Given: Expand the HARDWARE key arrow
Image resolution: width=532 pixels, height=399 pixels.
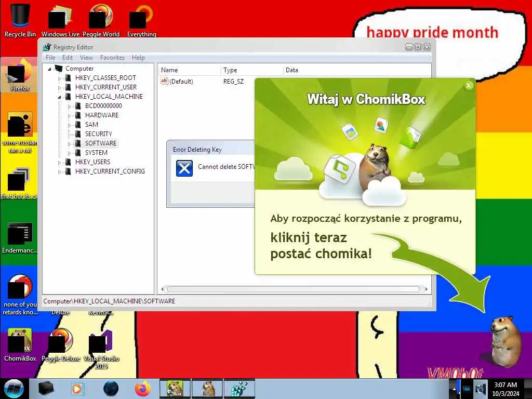Looking at the screenshot, I should point(69,116).
